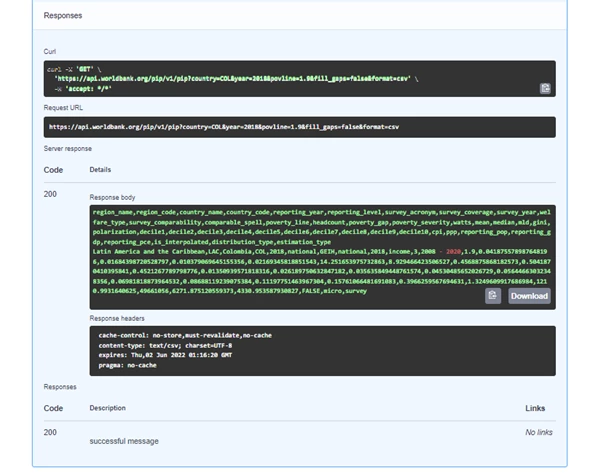The image size is (601, 473).
Task: Click the 'Server response' label
Action: click(67, 149)
